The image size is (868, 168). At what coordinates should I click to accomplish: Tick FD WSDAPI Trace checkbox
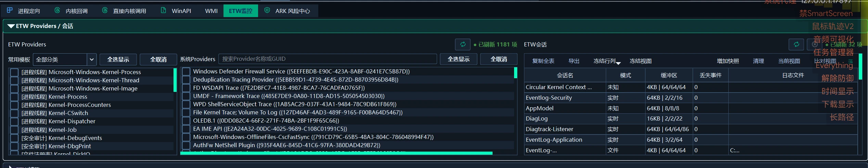[186, 88]
